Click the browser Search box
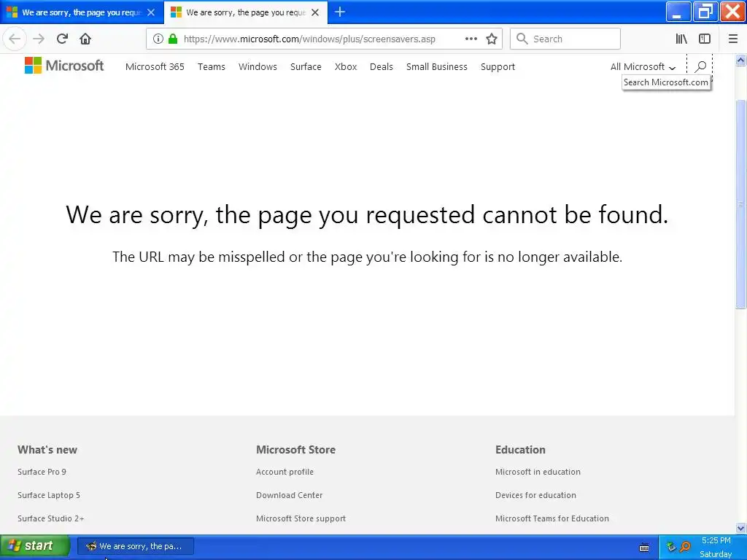The height and width of the screenshot is (560, 747). tap(565, 39)
